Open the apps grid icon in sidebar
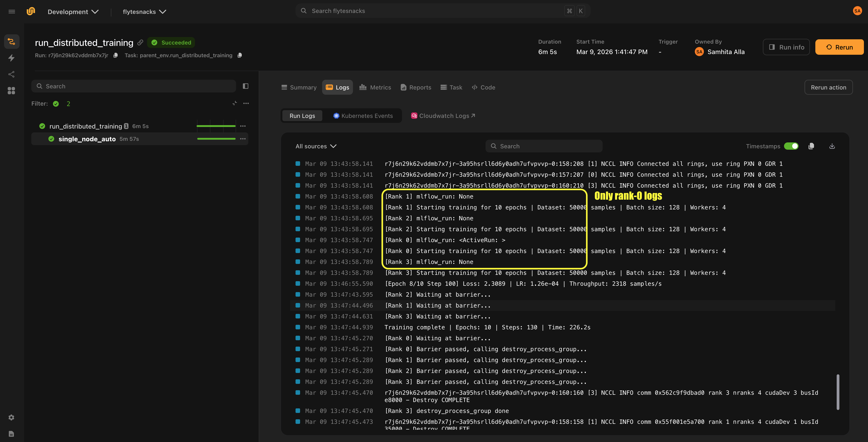868x442 pixels. pyautogui.click(x=11, y=90)
